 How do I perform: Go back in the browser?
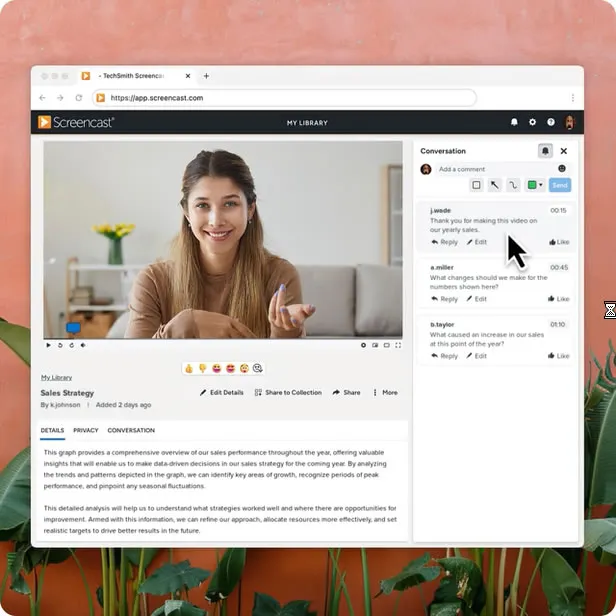pyautogui.click(x=42, y=98)
